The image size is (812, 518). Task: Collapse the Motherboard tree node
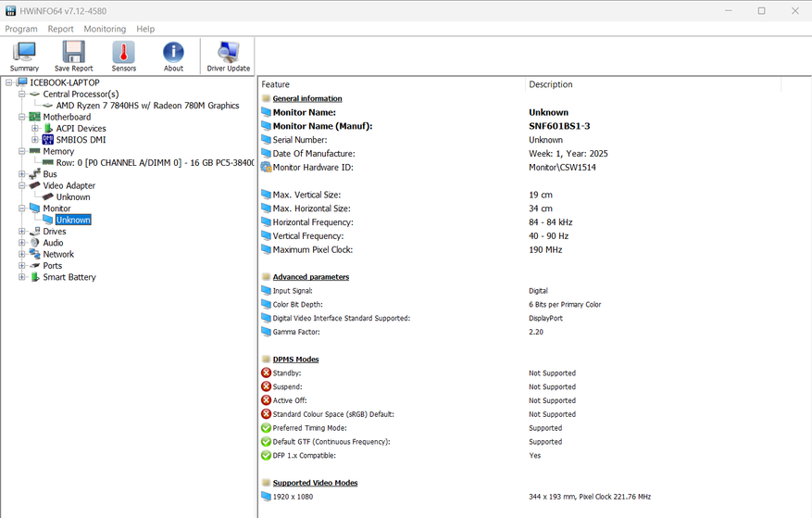point(21,117)
